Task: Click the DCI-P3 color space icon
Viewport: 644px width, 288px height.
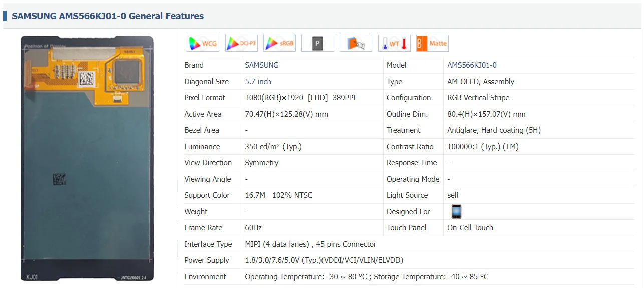Action: [x=241, y=43]
